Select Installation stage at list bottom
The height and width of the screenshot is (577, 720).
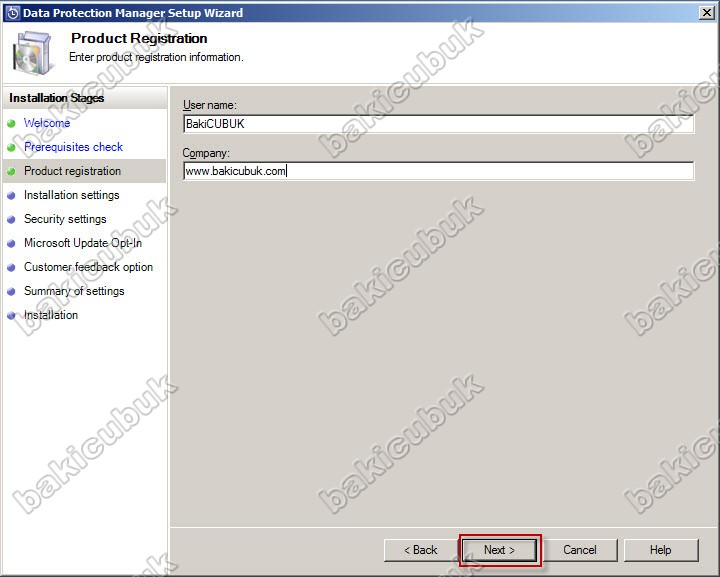pyautogui.click(x=51, y=315)
